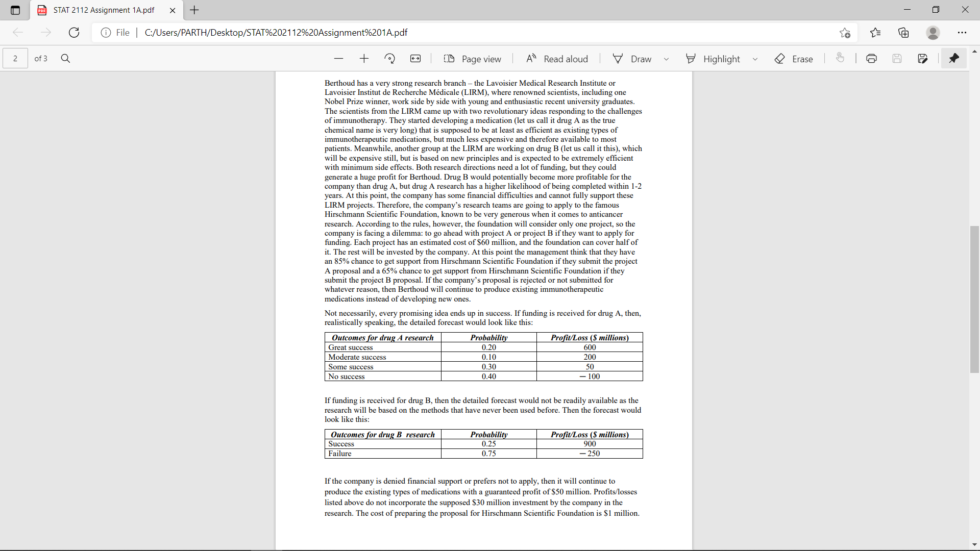
Task: Zoom in on the document
Action: [364, 58]
